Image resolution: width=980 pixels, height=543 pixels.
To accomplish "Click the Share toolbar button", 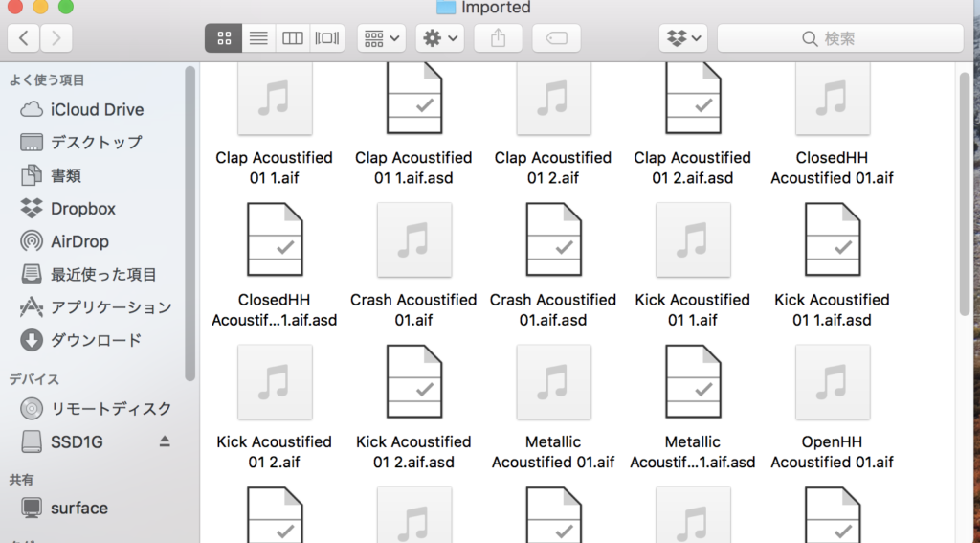I will pyautogui.click(x=498, y=38).
